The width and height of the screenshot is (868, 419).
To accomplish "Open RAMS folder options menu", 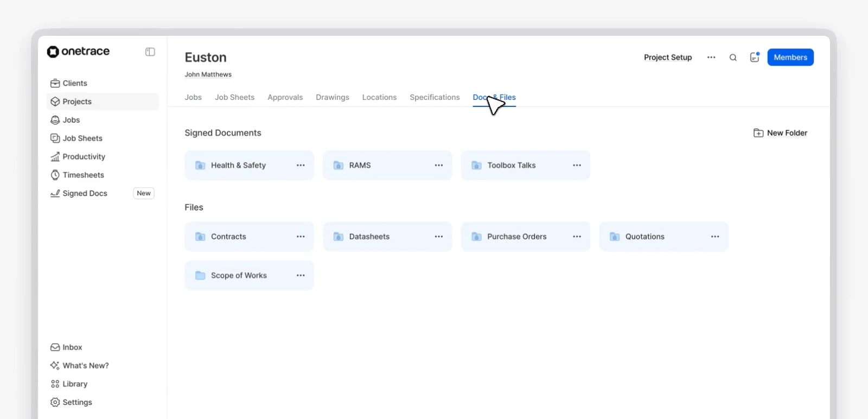I will tap(439, 165).
